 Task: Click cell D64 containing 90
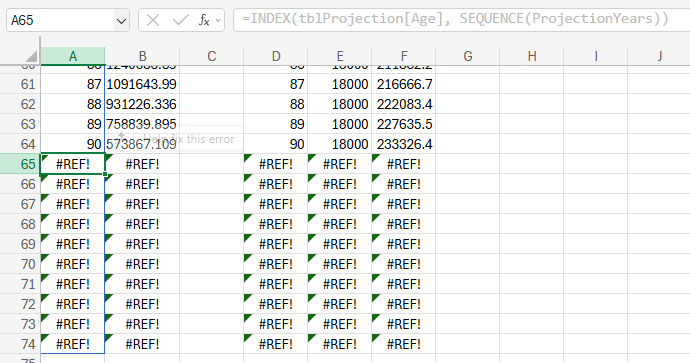[276, 144]
